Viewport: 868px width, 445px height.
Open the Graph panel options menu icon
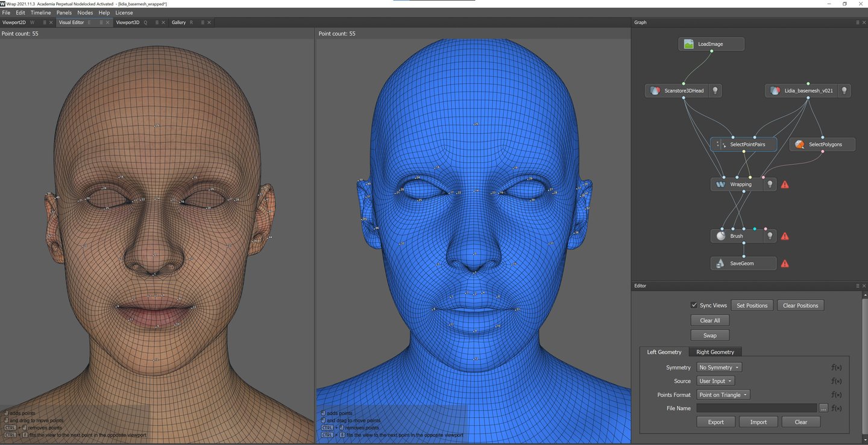pos(857,22)
